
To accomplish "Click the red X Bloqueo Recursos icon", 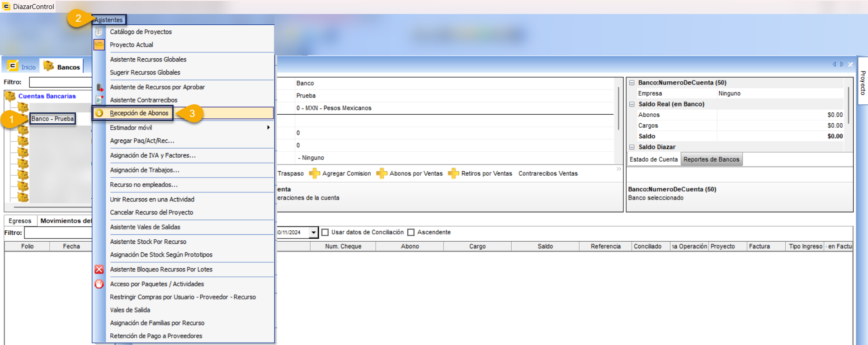I will pos(99,270).
